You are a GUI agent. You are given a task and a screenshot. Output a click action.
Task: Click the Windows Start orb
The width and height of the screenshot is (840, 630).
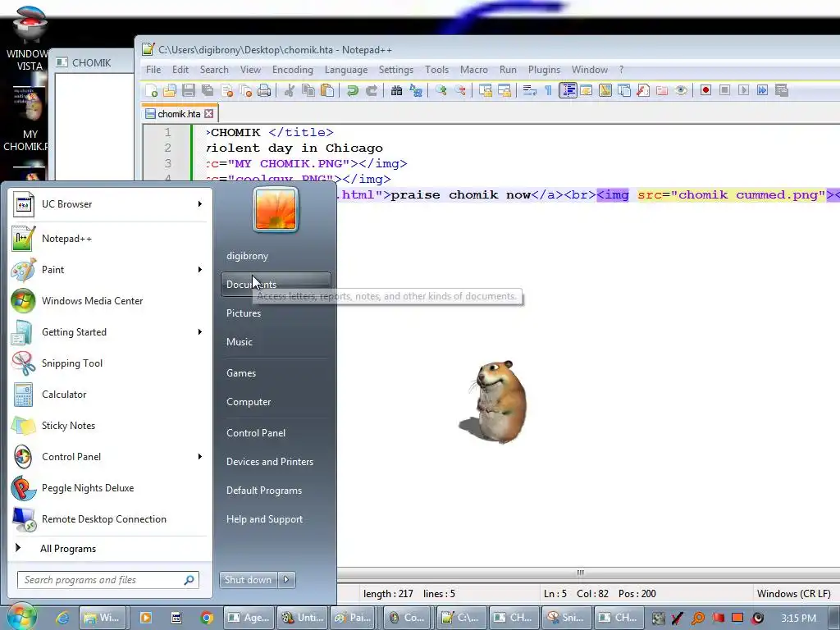21,617
